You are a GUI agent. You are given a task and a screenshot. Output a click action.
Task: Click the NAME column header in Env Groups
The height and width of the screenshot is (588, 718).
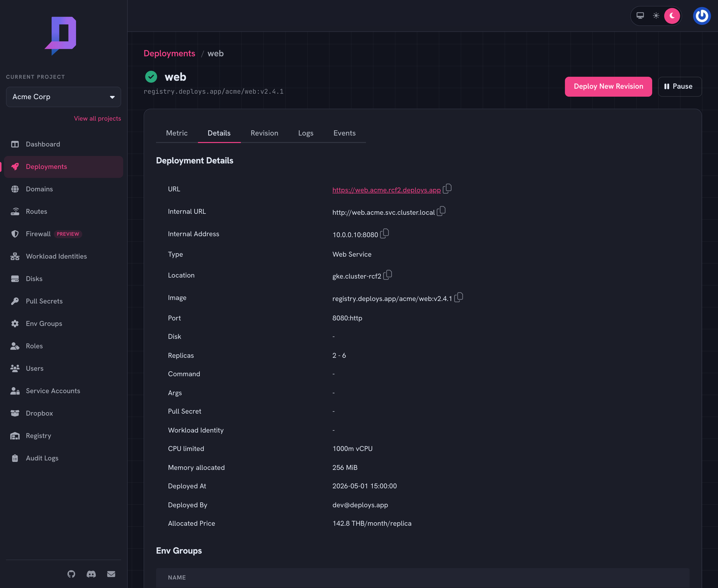[177, 578]
